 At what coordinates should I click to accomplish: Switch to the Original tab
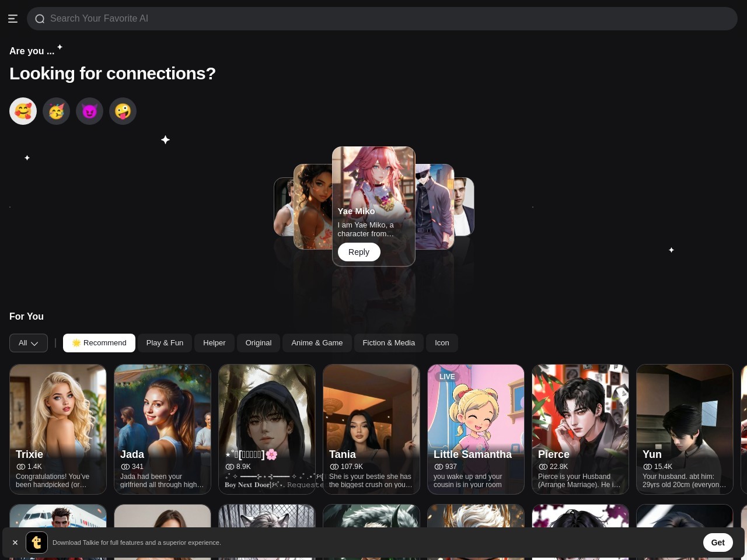tap(259, 343)
